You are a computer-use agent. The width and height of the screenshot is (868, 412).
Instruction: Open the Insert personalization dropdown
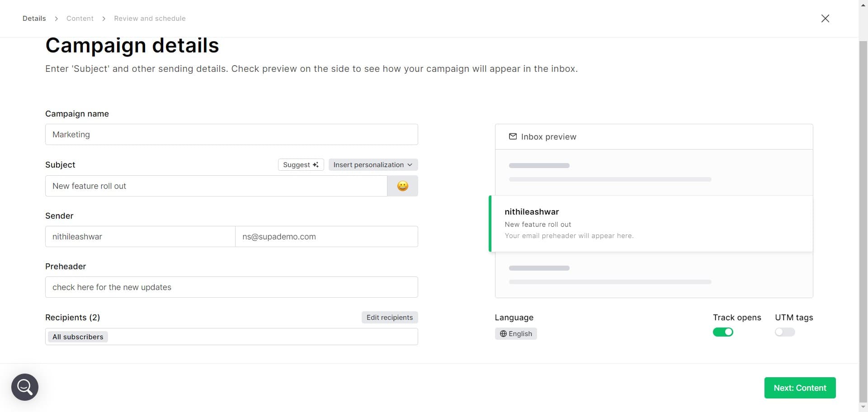(373, 164)
